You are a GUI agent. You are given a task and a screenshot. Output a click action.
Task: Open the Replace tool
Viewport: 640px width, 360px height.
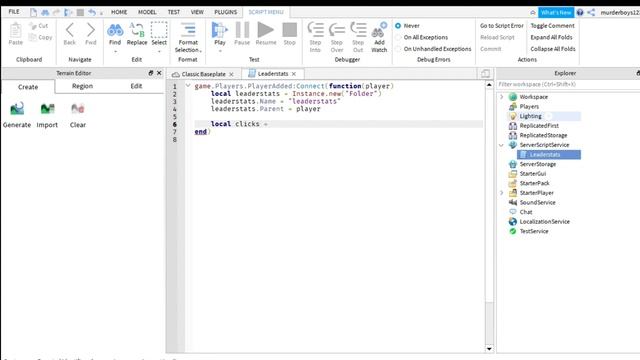137,30
